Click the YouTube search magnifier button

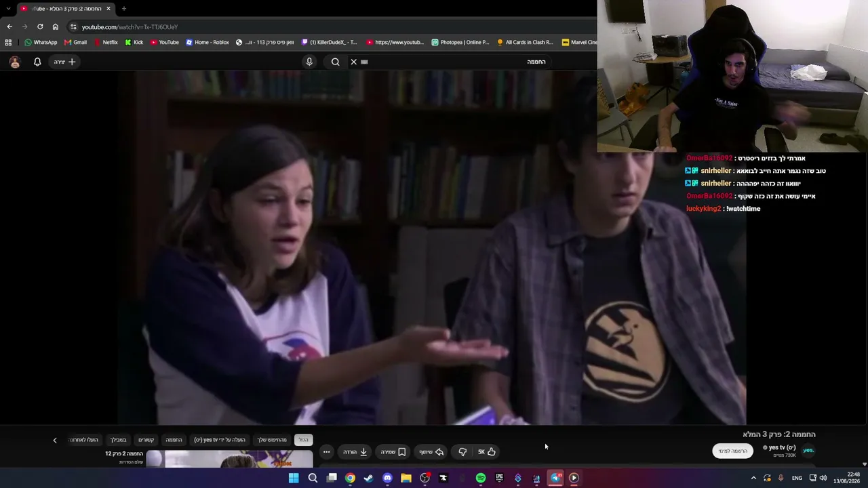335,62
